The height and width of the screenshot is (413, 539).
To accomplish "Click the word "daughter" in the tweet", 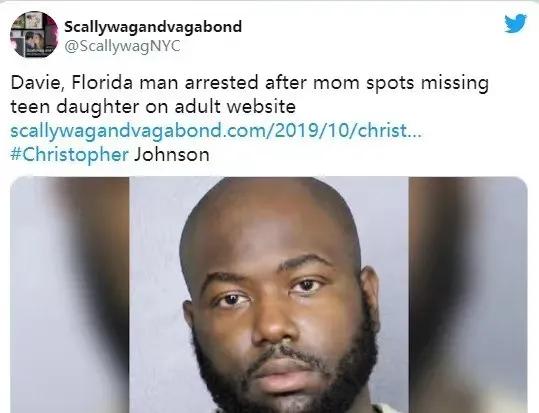I will (x=97, y=107).
